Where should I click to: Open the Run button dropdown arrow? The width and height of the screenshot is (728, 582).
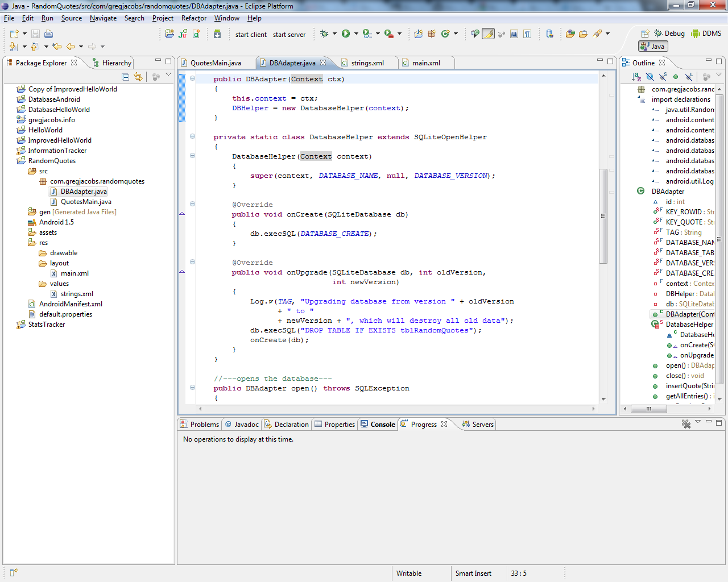357,34
